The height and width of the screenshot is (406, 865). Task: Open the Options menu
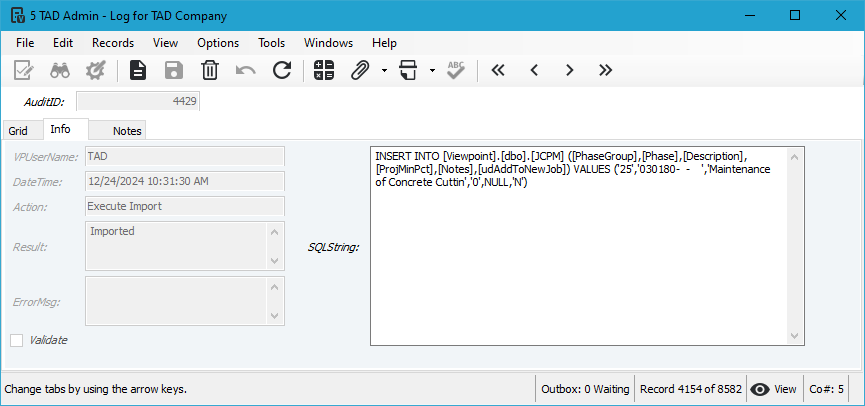click(218, 43)
